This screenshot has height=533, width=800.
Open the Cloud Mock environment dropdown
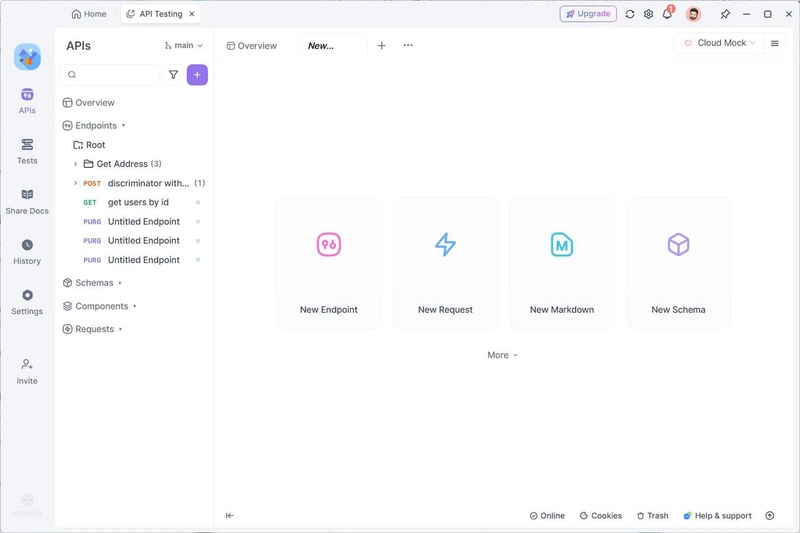pos(719,43)
